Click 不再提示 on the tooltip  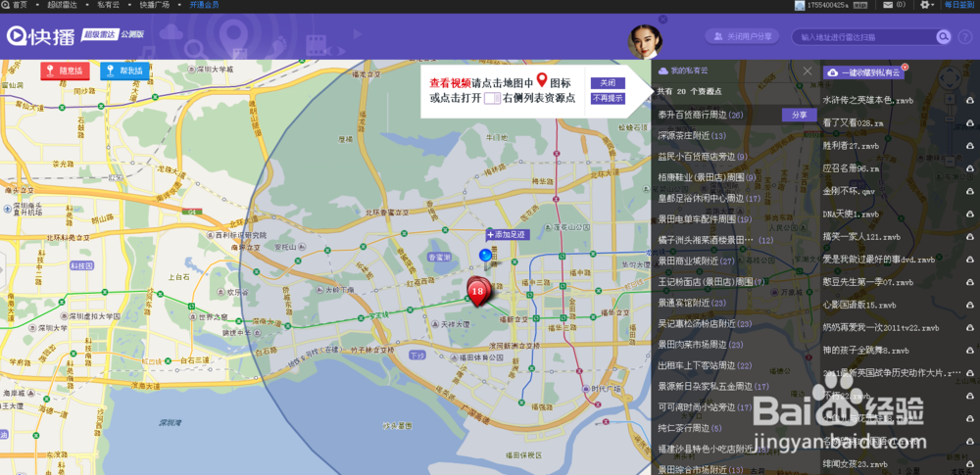[x=608, y=98]
